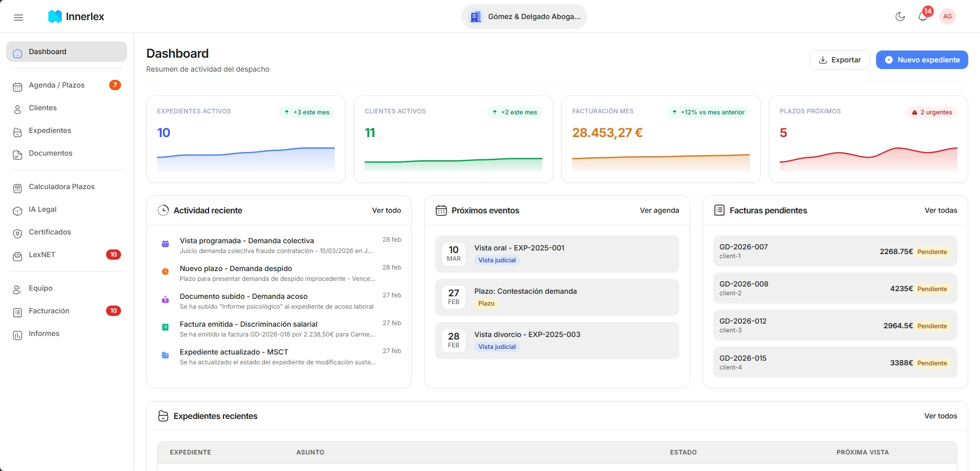Image resolution: width=980 pixels, height=471 pixels.
Task: Click the Exportar button
Action: click(x=839, y=60)
